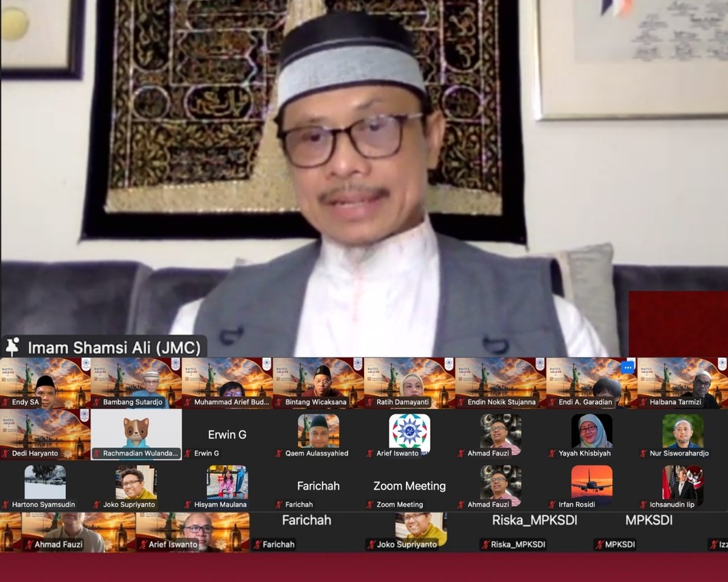Select Ratih Damayanti's video tile
The image size is (728, 582).
click(409, 383)
